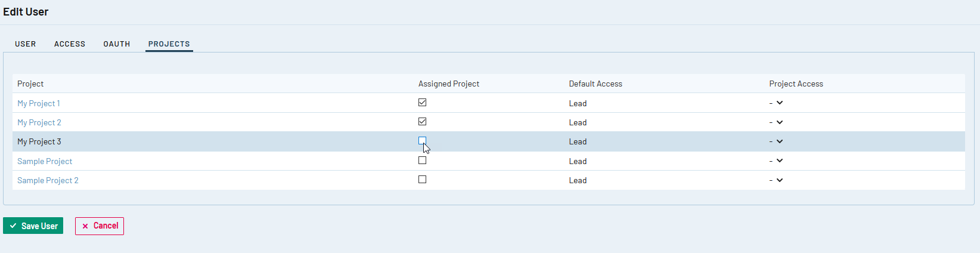Expand Project Access dropdown for My Project 1
980x253 pixels.
pos(776,103)
